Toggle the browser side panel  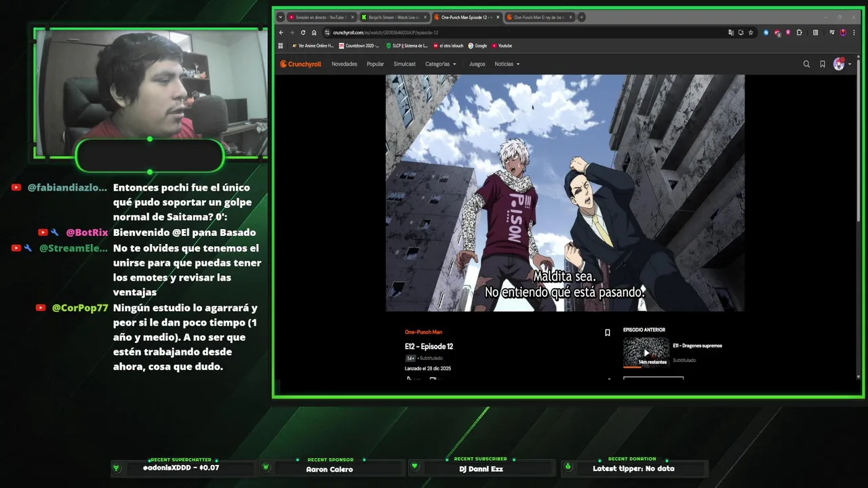point(815,33)
